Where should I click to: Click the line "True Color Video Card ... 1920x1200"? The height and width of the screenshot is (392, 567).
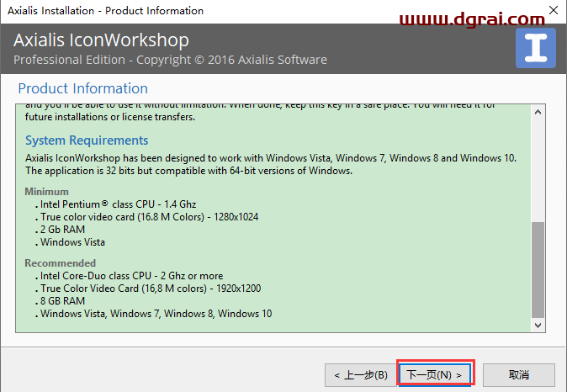click(148, 289)
